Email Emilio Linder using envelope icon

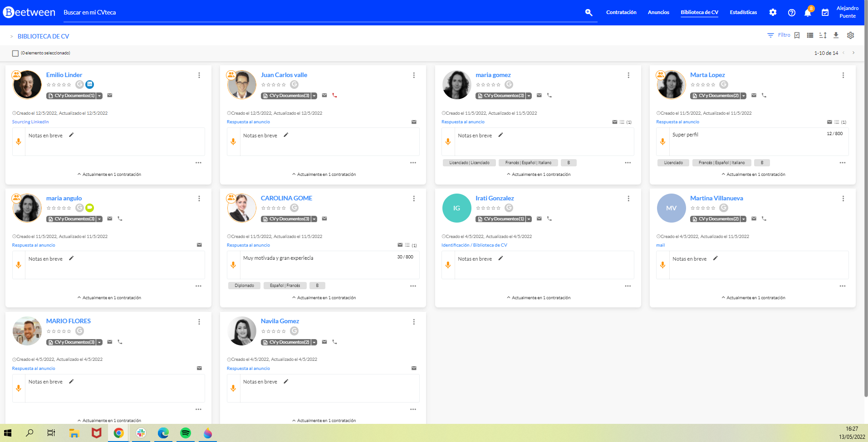click(x=110, y=96)
